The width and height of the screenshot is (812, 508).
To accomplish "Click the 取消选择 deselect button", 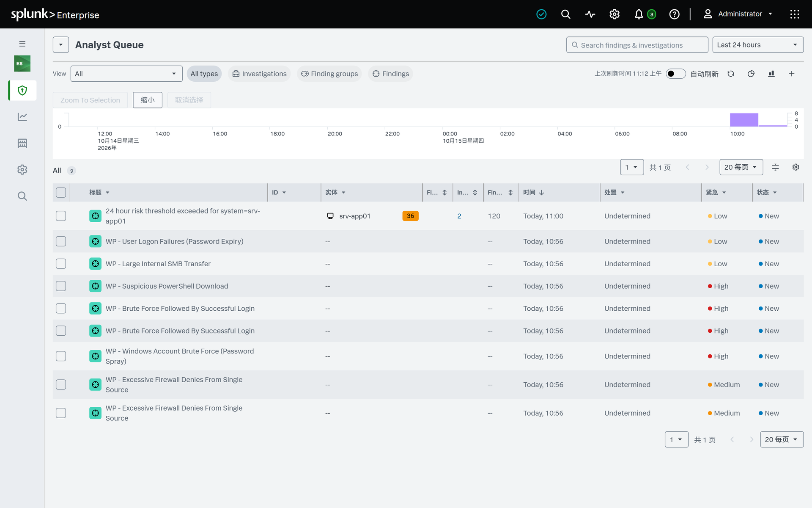I will [x=189, y=100].
